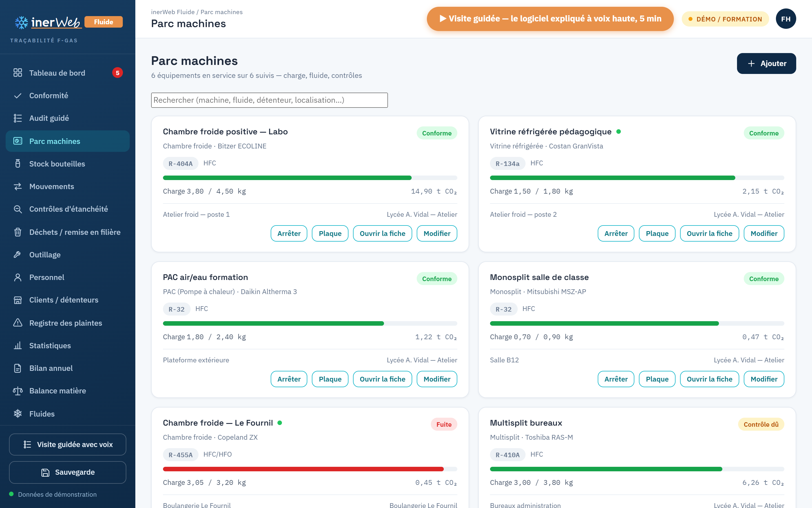Click the breadcrumb "inerWeb Fluide / Parc machines"
Viewport: 812px width, 508px height.
pos(197,12)
